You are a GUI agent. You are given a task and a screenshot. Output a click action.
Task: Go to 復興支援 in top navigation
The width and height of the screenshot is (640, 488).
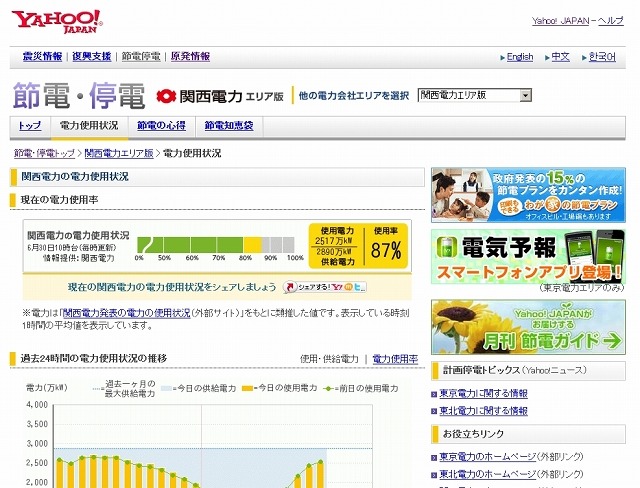[91, 56]
